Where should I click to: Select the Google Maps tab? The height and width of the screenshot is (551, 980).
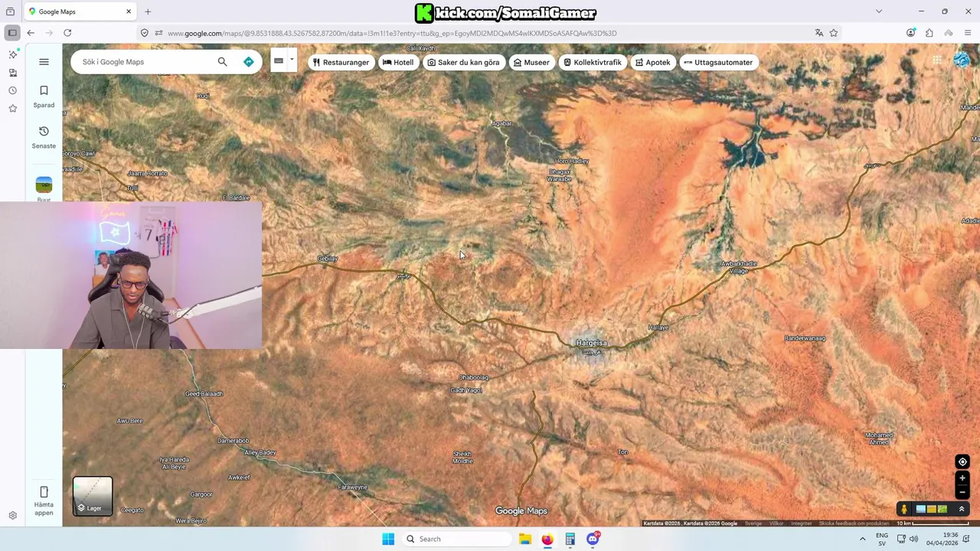tap(80, 11)
